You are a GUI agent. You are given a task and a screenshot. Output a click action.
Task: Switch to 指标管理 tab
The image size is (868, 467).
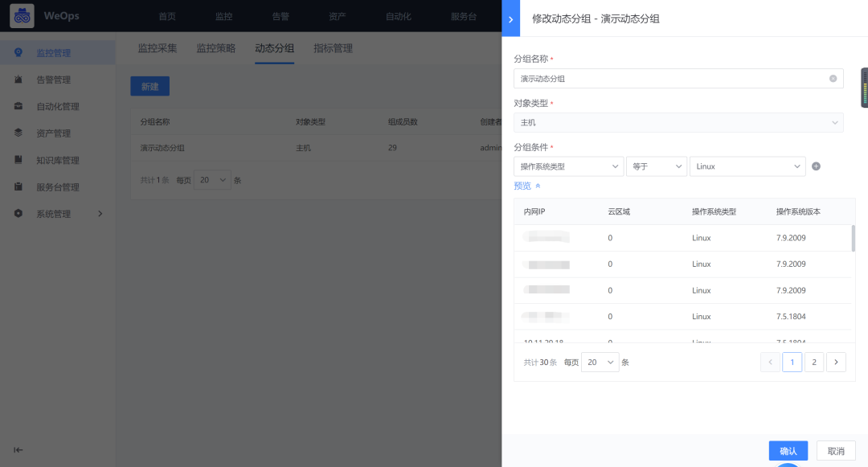coord(333,48)
